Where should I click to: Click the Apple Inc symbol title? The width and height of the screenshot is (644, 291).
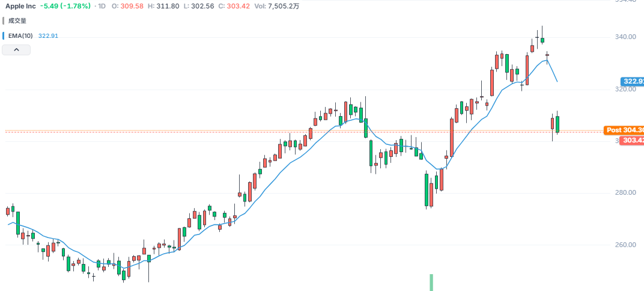click(20, 7)
